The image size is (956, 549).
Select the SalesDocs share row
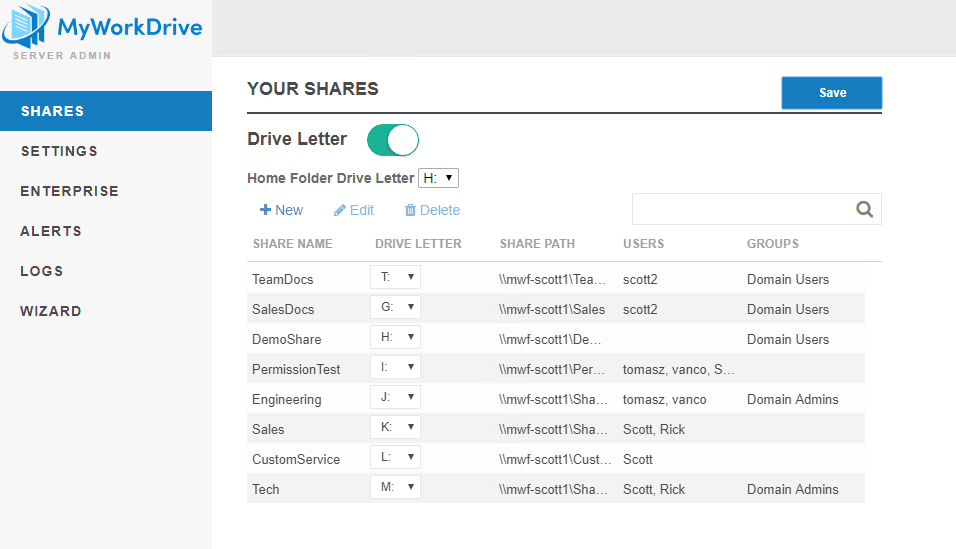pos(283,309)
